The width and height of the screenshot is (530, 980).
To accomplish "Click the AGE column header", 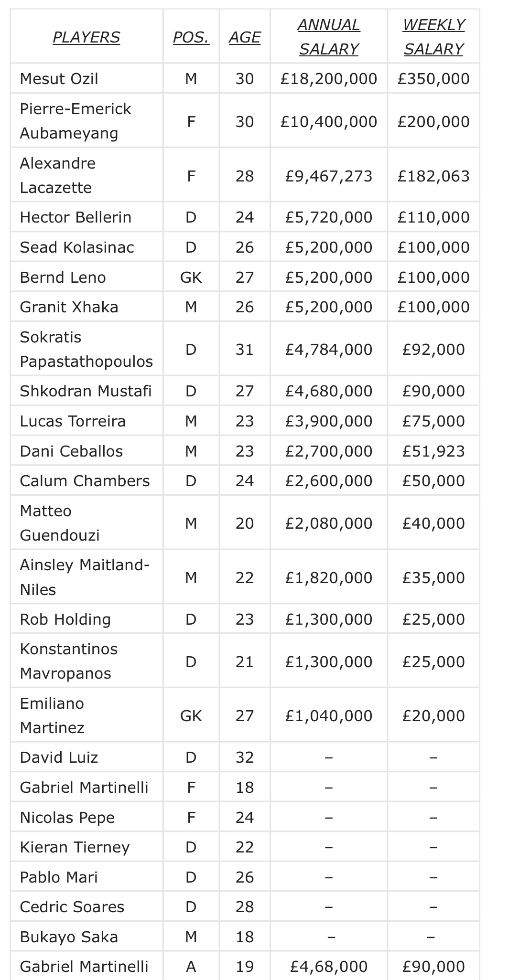I will pyautogui.click(x=244, y=37).
